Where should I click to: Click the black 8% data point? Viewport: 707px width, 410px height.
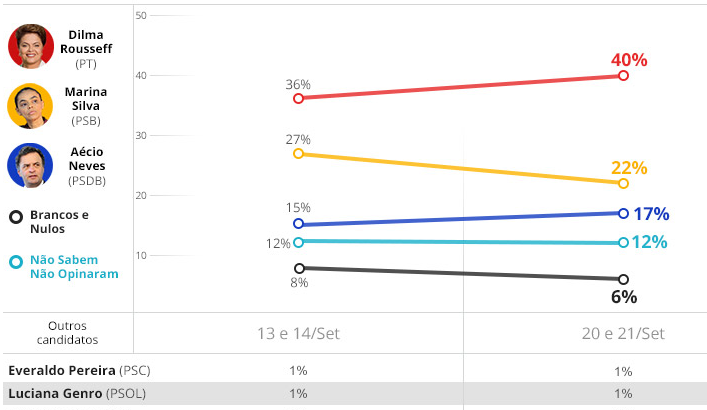298,267
